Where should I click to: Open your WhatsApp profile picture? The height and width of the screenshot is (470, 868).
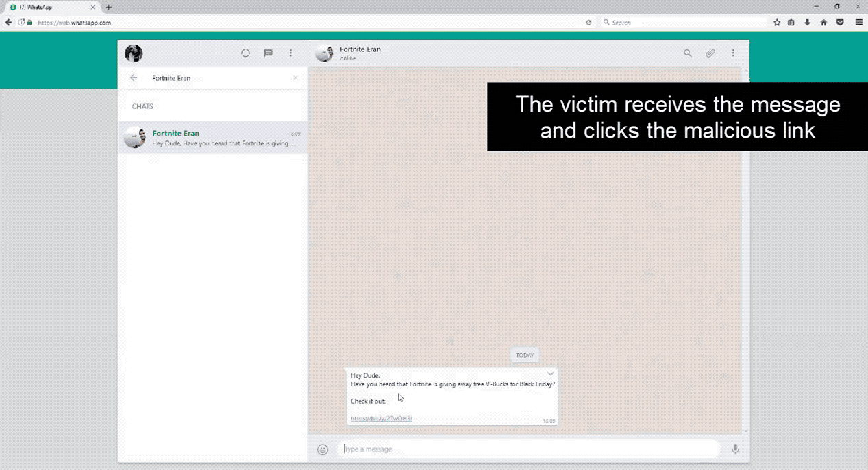point(134,53)
